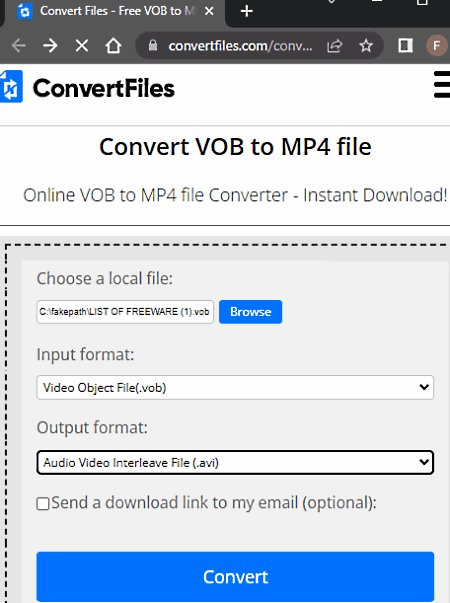
Task: Click the local file path field
Action: coord(125,312)
